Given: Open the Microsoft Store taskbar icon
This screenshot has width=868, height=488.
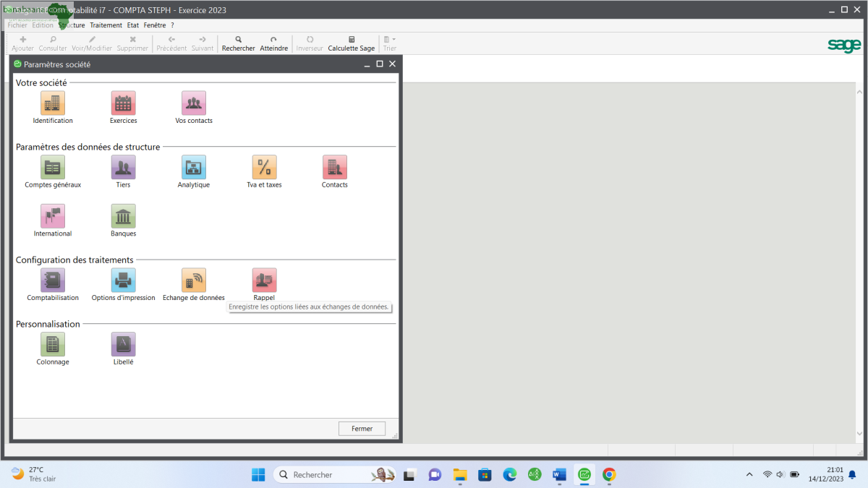Looking at the screenshot, I should click(x=485, y=475).
